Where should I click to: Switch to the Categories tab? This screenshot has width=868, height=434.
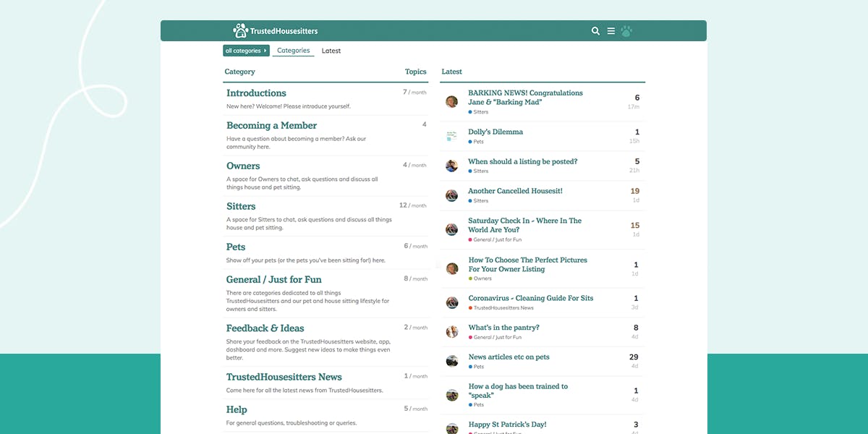294,51
